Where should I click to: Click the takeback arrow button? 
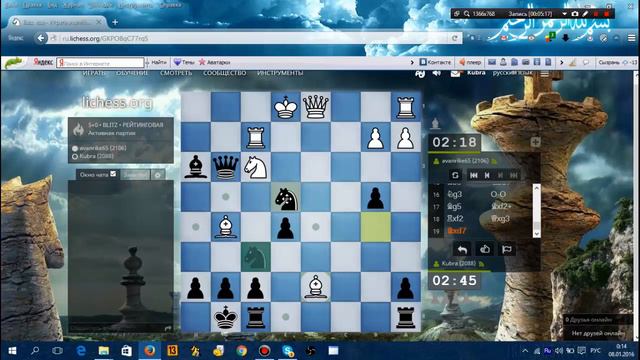462,249
